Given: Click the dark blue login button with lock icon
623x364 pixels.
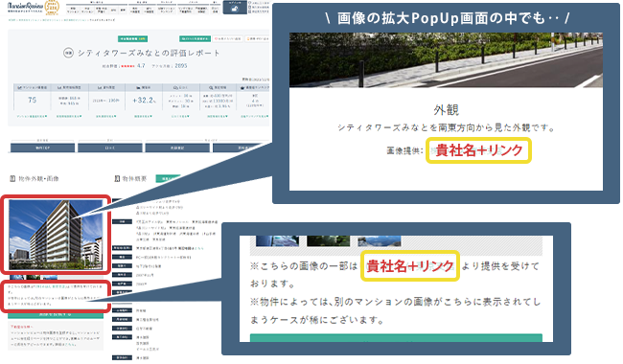Looking at the screenshot, I should tap(235, 8).
